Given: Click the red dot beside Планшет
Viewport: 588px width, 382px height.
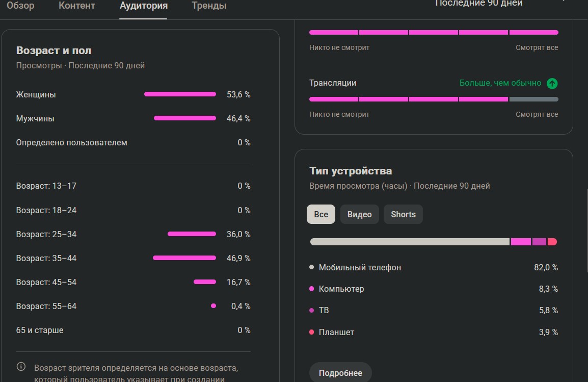Looking at the screenshot, I should [311, 332].
